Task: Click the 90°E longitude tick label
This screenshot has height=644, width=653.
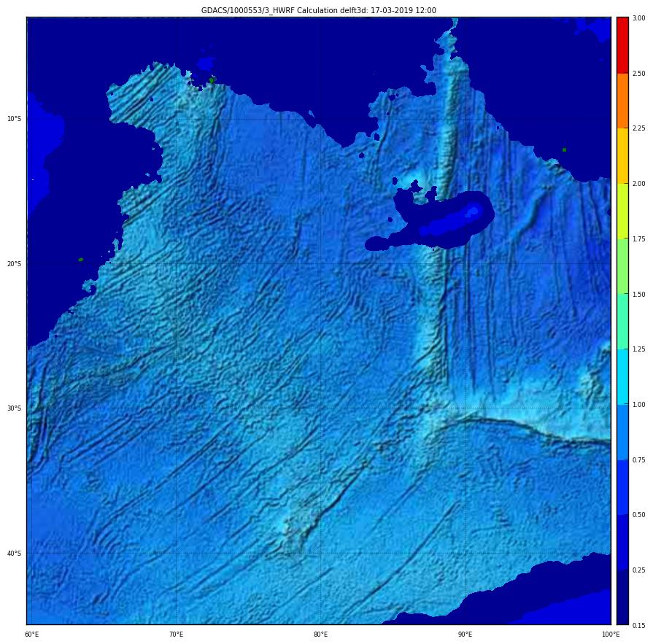Action: click(465, 634)
